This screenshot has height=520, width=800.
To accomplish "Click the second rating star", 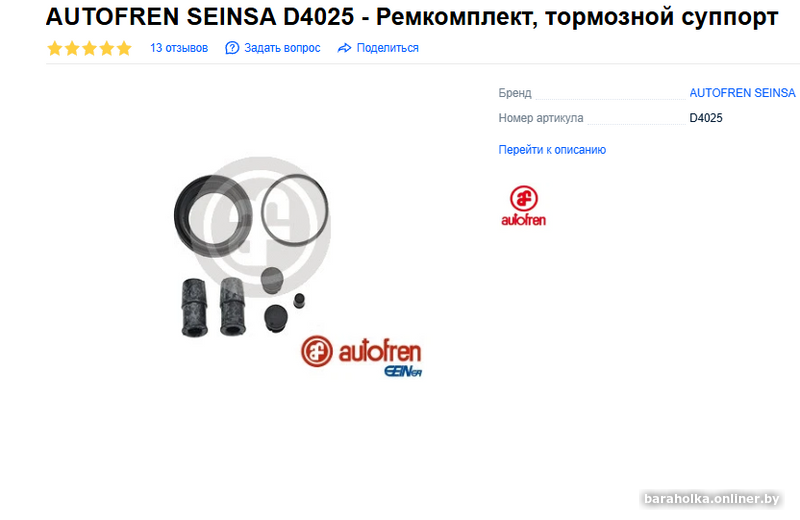I will point(72,48).
